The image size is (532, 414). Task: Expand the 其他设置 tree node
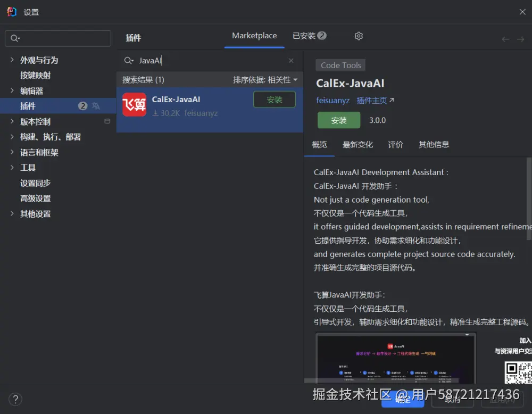(12, 213)
